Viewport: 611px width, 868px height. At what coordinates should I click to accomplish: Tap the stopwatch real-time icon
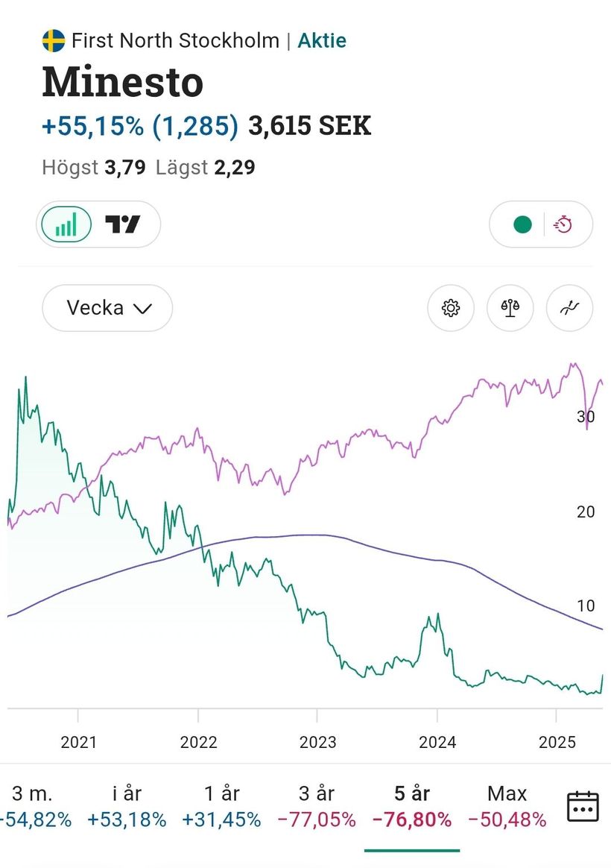(x=563, y=224)
